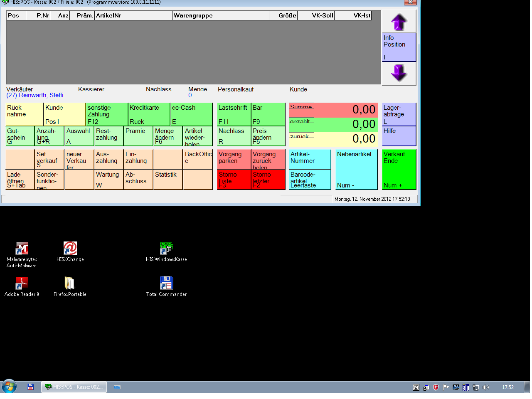Open the Action Center flag icon

446,387
